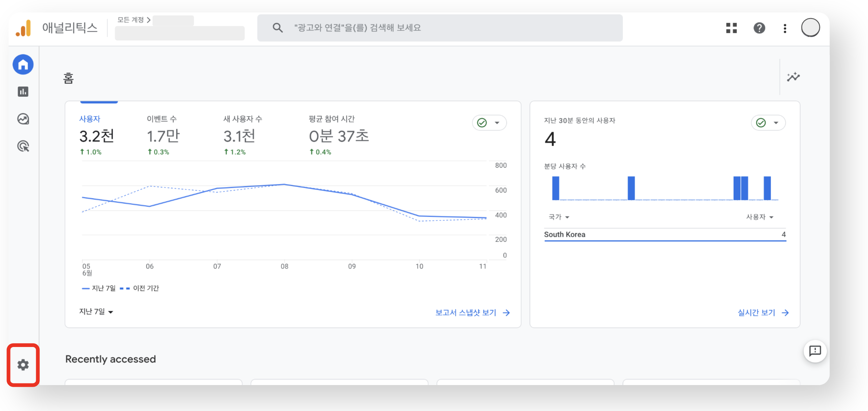Image resolution: width=868 pixels, height=411 pixels.
Task: Open data quality dropdown on the realtime card
Action: click(768, 123)
